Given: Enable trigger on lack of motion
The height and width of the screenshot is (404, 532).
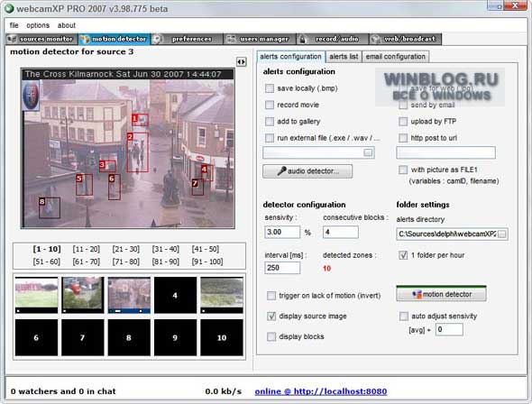Looking at the screenshot, I should pyautogui.click(x=271, y=296).
